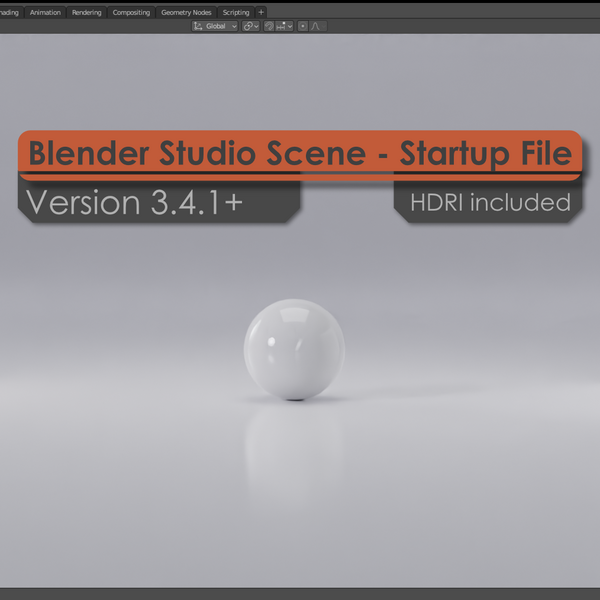Open the snap settings dropdown
This screenshot has height=600, width=600.
(284, 26)
